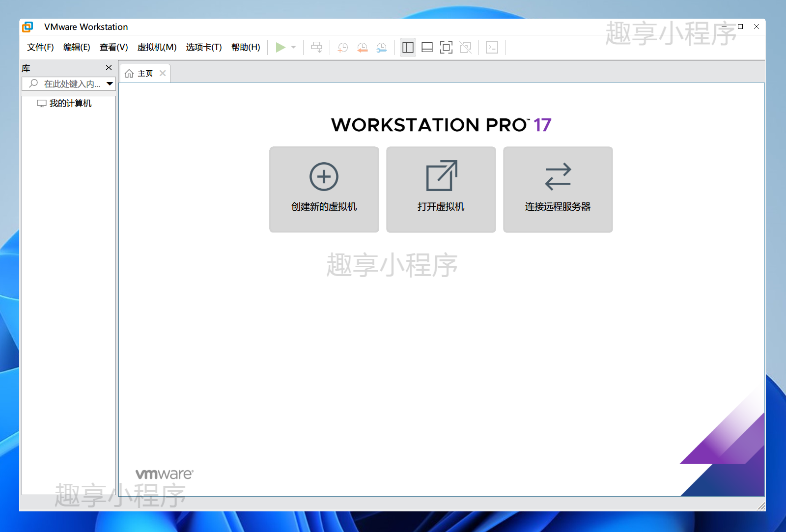Click the 连接远程服务器 button

(x=558, y=190)
